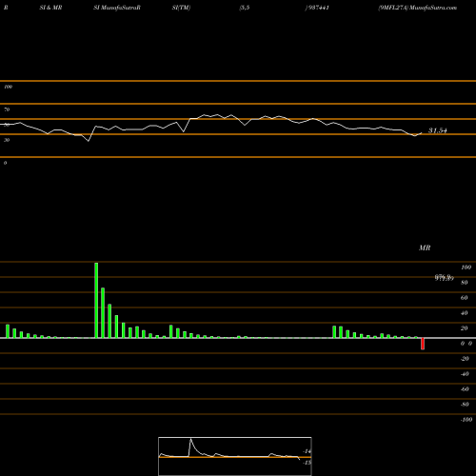Viewport: 476px width, 476px height.
Task: Click the RSI axis label 100
Action: coord(8,87)
